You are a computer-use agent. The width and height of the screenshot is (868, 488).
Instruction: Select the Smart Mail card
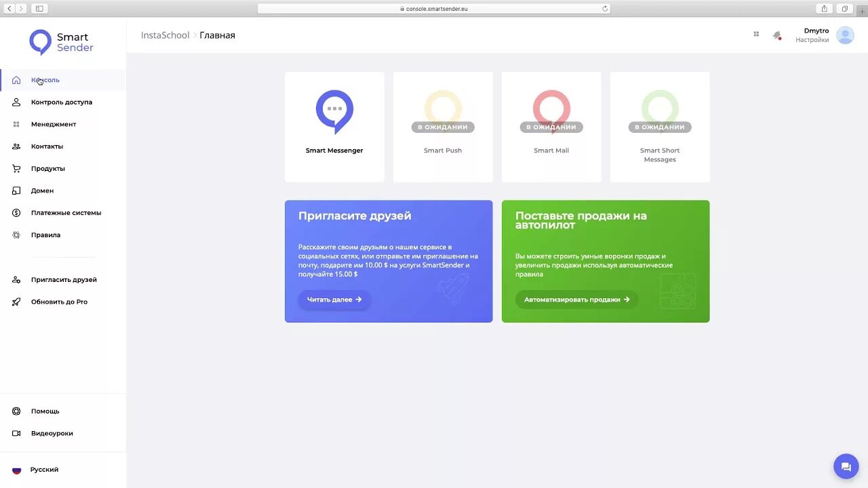[551, 127]
